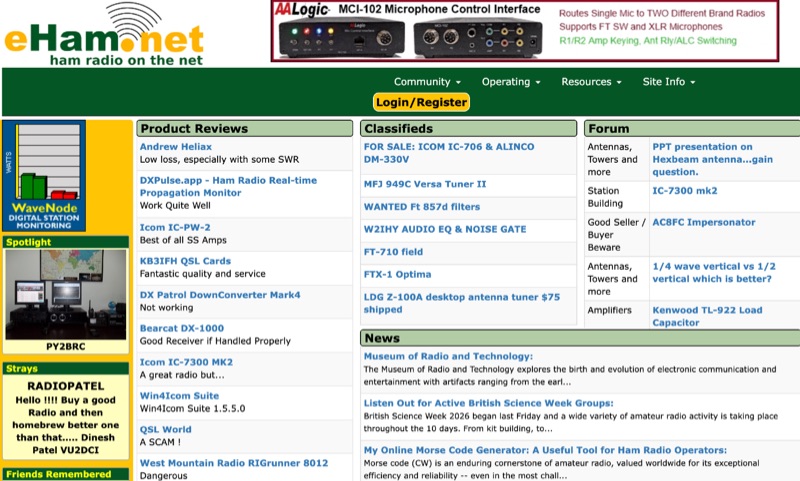Open the IC-7300 mk2 forum thread
The width and height of the screenshot is (800, 481).
coord(685,190)
